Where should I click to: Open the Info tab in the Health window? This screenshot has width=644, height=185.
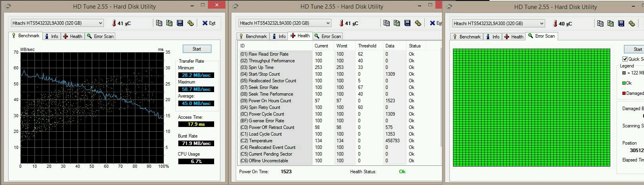(279, 36)
